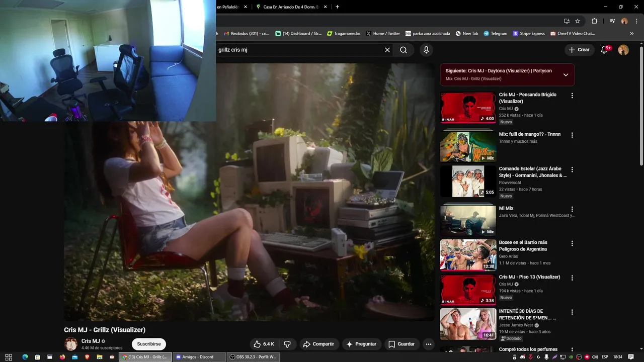The width and height of the screenshot is (644, 362).
Task: Open the 18:34 clock in taskbar
Action: point(618,357)
